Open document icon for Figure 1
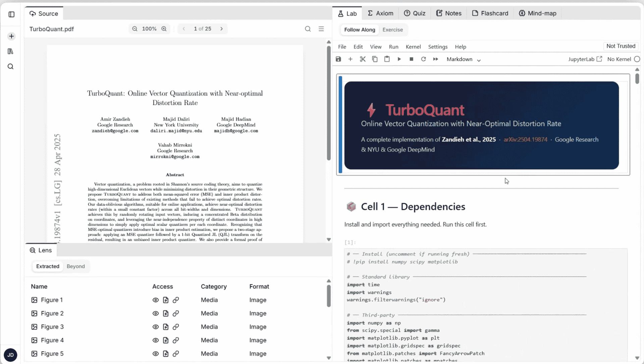This screenshot has height=364, width=644. click(166, 300)
